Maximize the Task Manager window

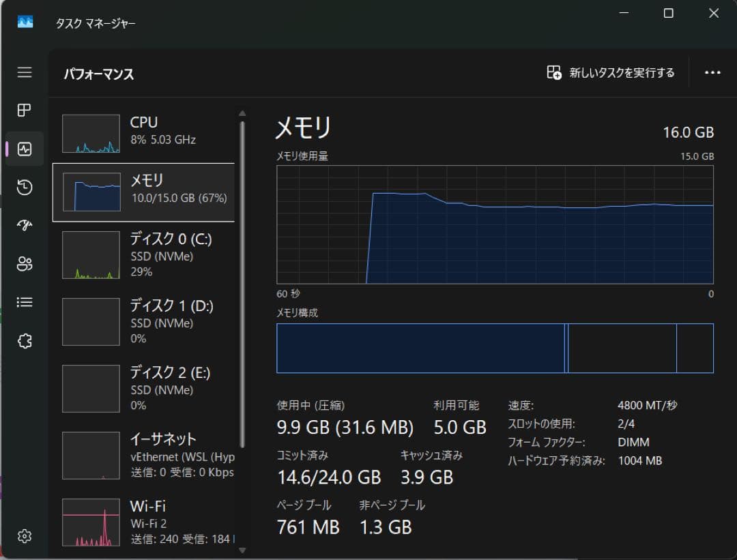point(668,13)
